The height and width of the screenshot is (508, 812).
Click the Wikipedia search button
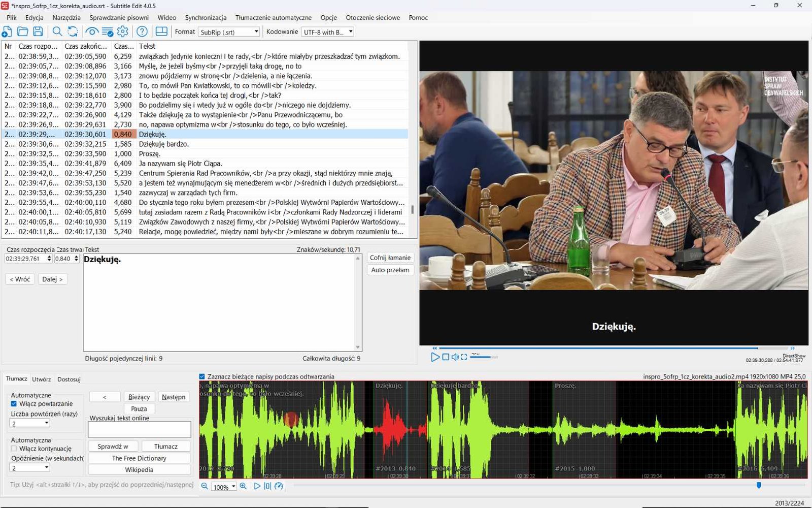139,469
